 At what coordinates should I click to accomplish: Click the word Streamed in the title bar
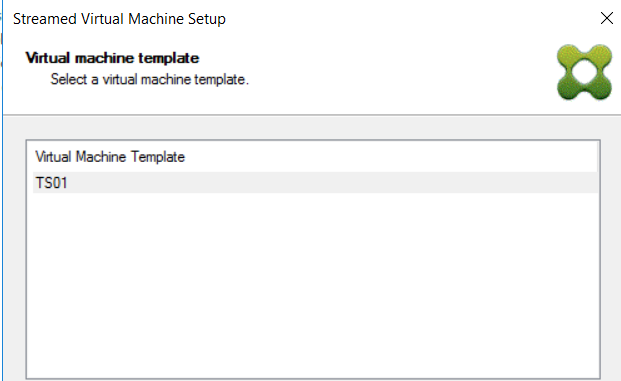pyautogui.click(x=45, y=19)
